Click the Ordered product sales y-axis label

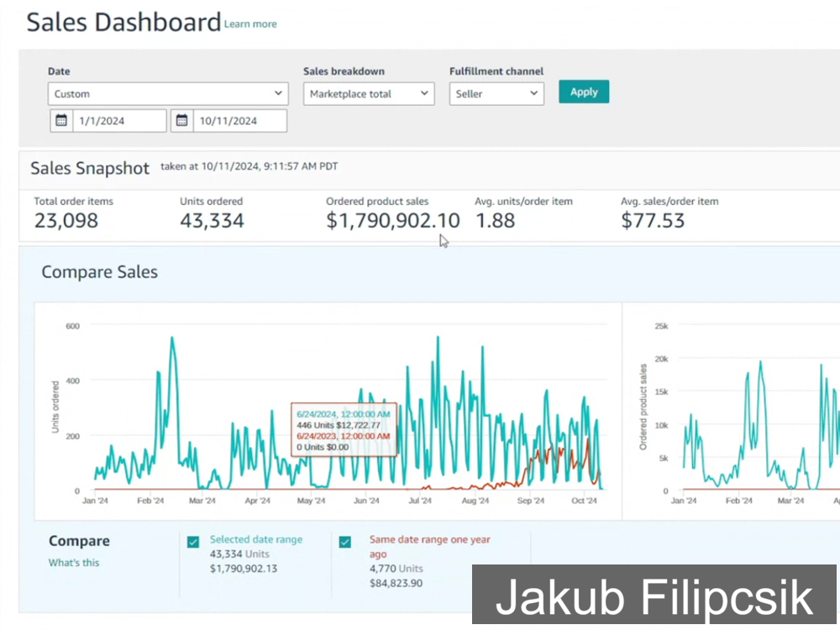643,407
